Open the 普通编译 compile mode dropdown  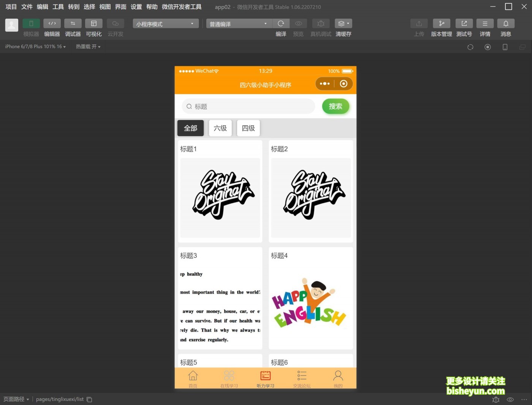(239, 24)
